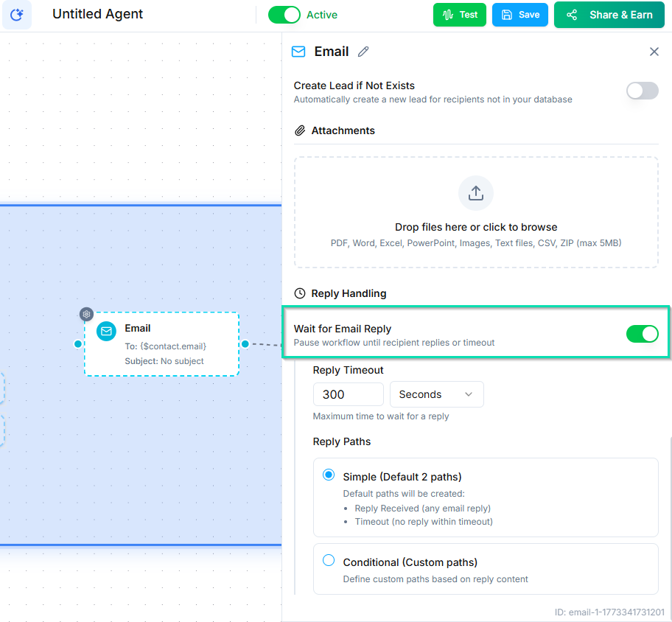Click the Reply Timeout value field
Screen dimensions: 672x622
pyautogui.click(x=348, y=394)
